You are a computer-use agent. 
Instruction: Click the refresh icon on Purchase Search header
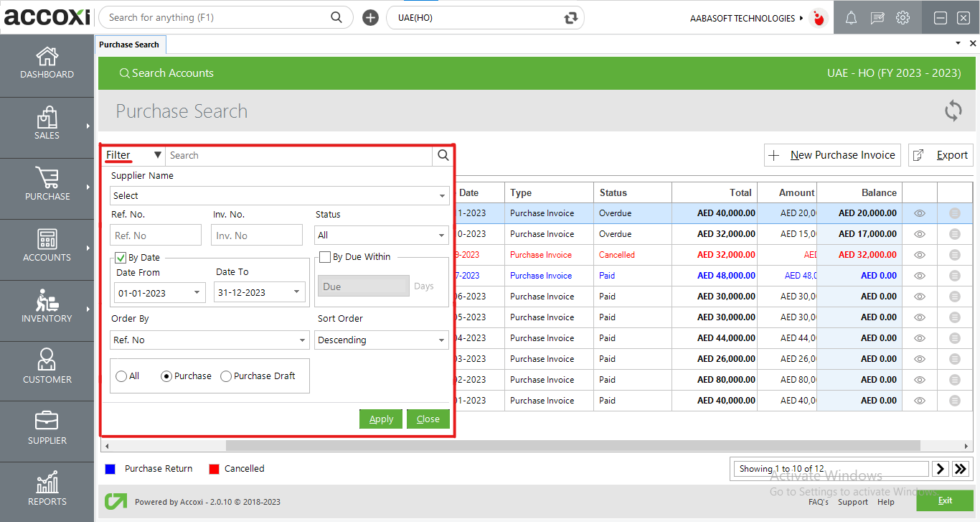(x=953, y=111)
